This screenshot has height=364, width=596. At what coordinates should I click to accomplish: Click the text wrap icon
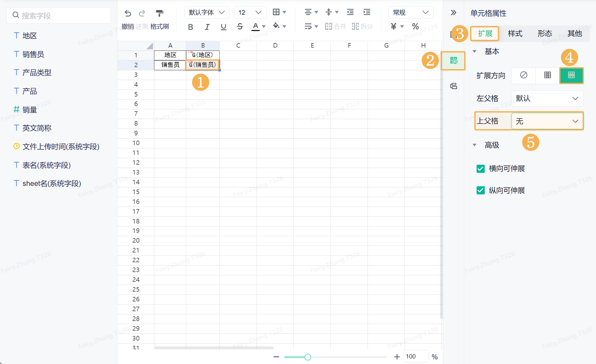[308, 26]
